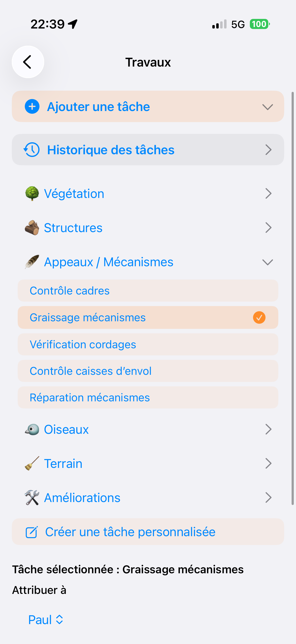Tap the back arrow button
296x644 pixels.
pos(28,62)
